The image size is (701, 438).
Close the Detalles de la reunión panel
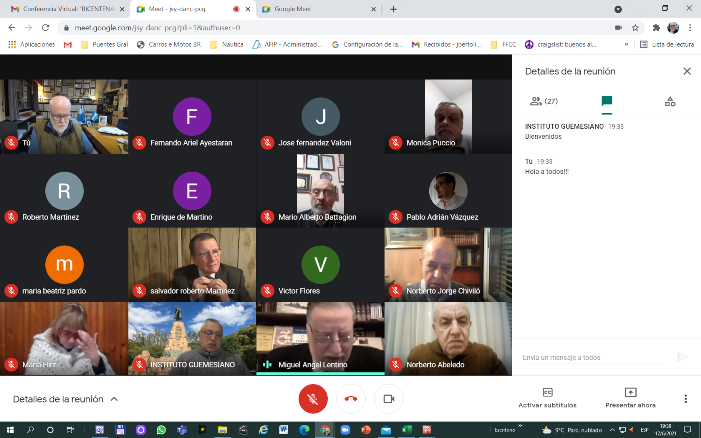click(686, 71)
